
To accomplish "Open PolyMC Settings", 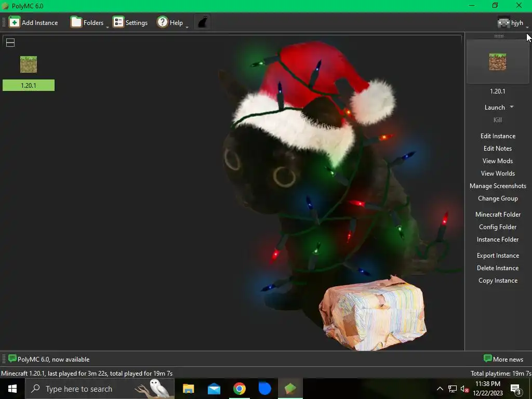I will pos(130,22).
